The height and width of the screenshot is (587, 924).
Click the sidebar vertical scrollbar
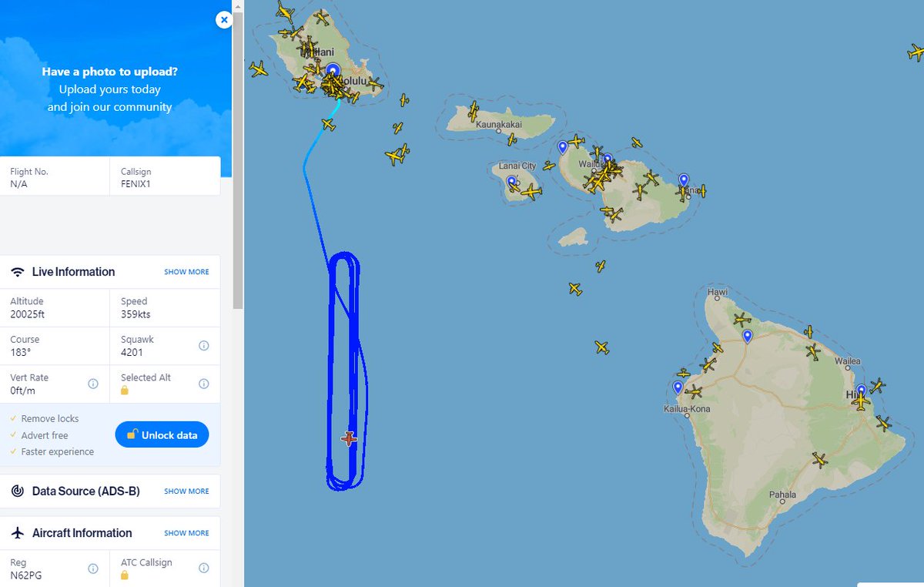(238, 160)
